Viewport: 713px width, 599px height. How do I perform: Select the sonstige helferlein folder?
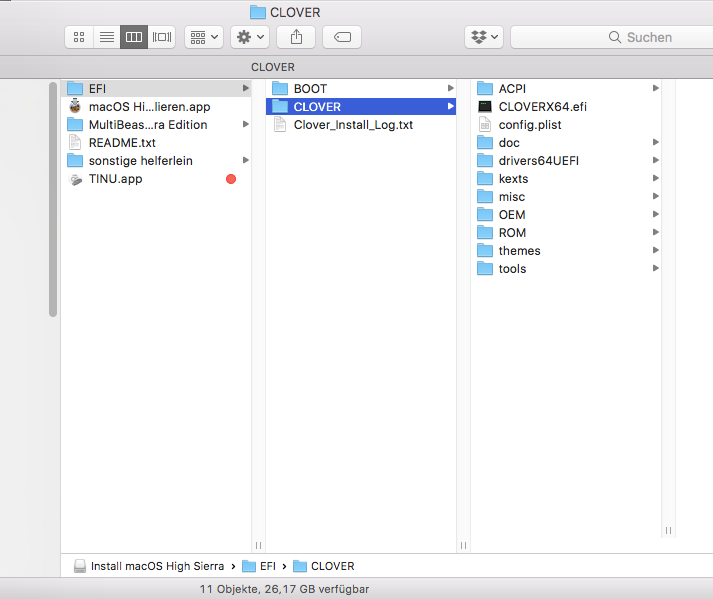click(156, 161)
